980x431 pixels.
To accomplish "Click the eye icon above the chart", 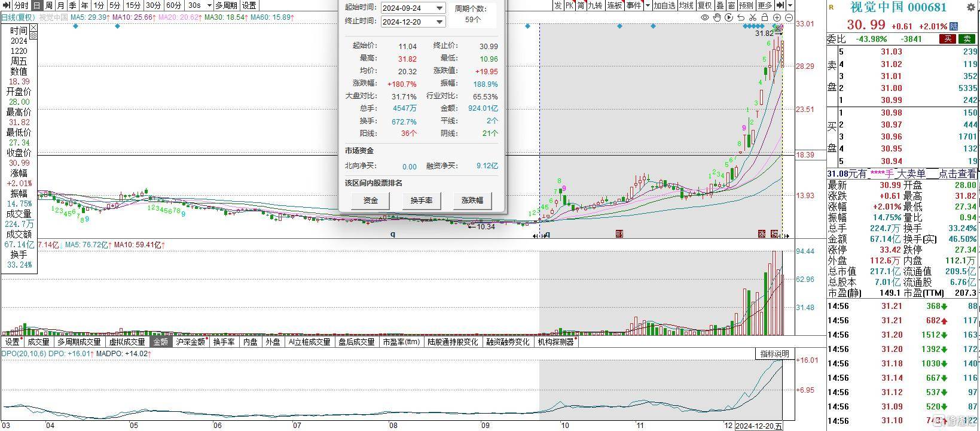I will [705, 17].
